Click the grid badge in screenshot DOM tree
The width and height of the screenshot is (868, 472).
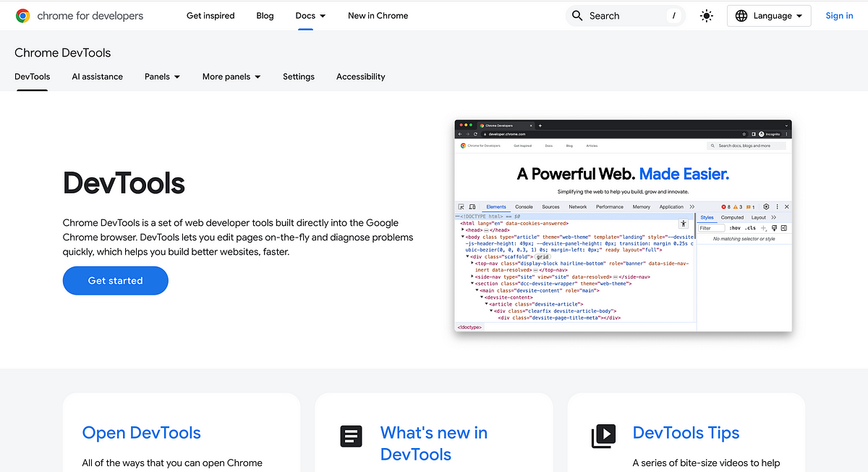[x=543, y=256]
